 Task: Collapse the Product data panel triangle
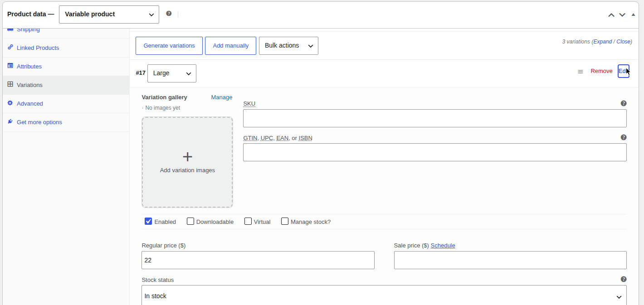click(634, 15)
